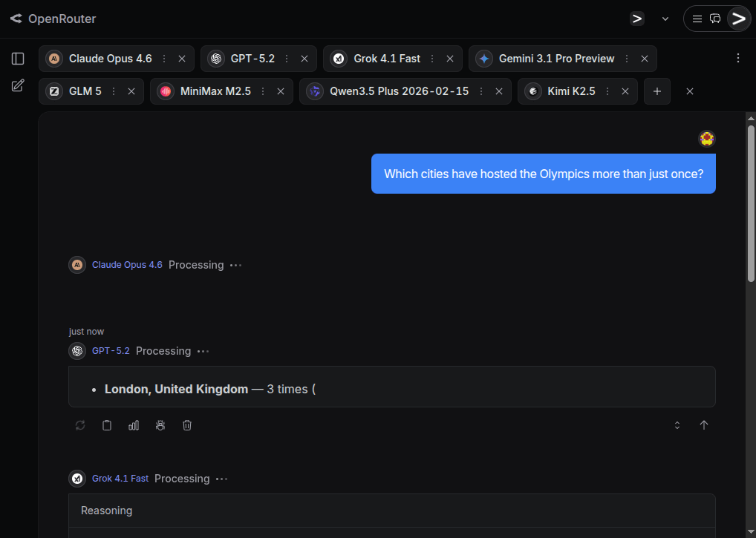Open the add model plus button
Screen dimensions: 756x538
(x=656, y=91)
